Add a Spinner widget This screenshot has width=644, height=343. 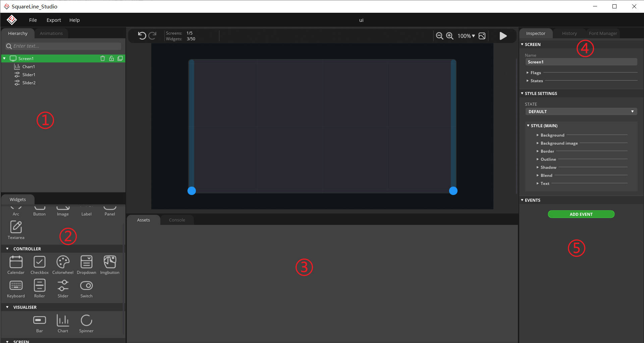click(87, 324)
